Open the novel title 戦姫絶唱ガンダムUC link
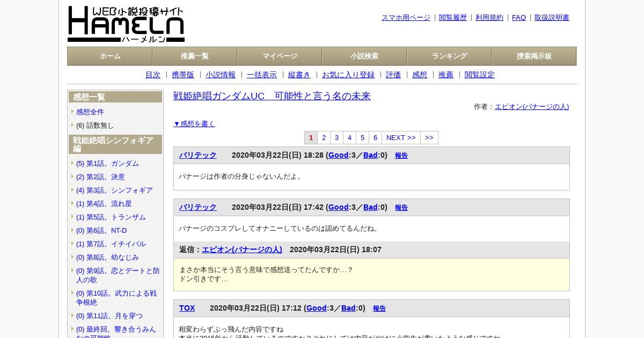 [x=272, y=96]
